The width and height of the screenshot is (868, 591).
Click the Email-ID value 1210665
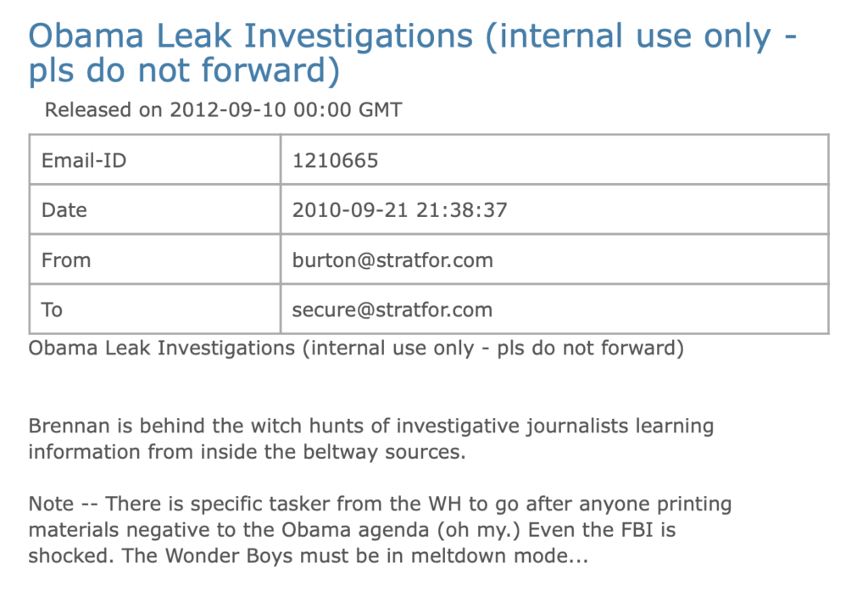pyautogui.click(x=336, y=160)
